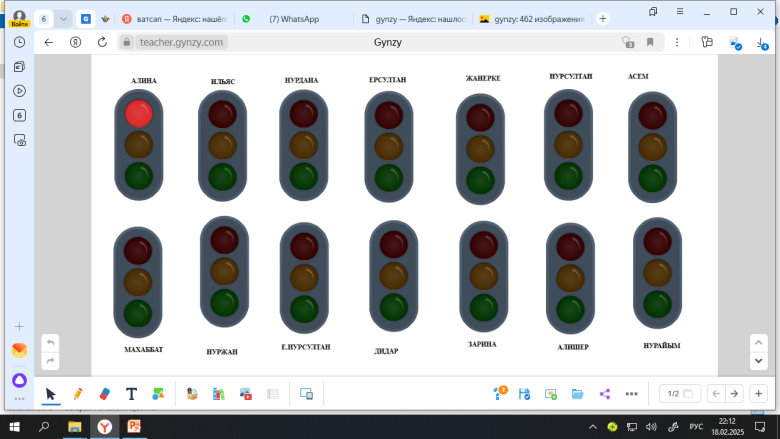Toggle the green light on ЖАНЕРКЕ's traffic light
Screen dimensions: 780x439
pos(480,180)
